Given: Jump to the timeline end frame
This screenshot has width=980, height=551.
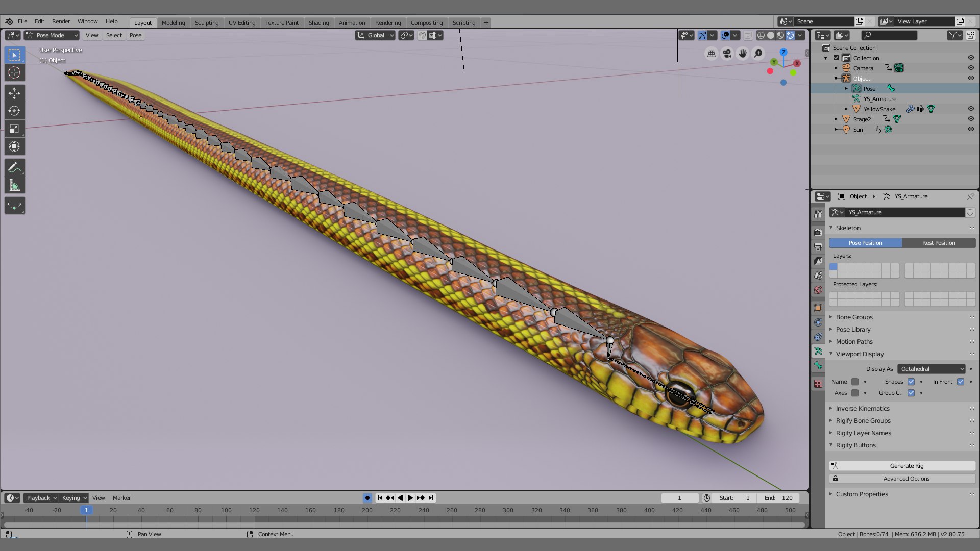Looking at the screenshot, I should tap(431, 498).
